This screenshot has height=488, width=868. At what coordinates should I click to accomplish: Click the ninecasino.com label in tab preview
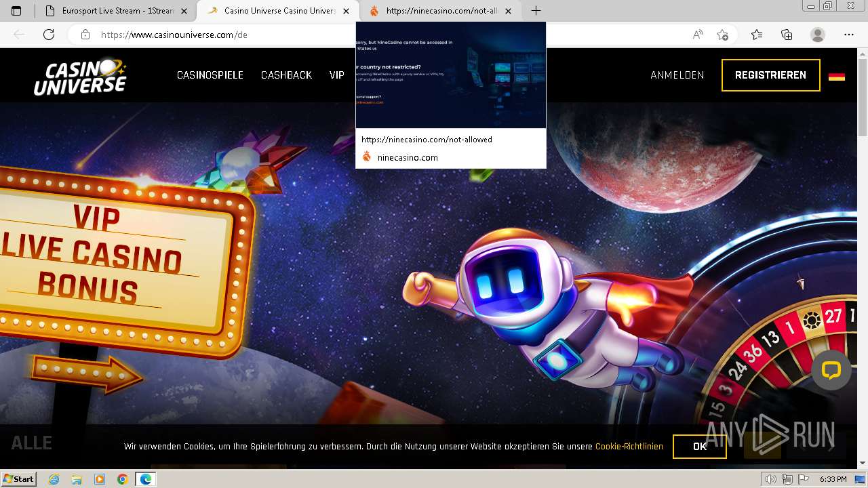tap(408, 157)
